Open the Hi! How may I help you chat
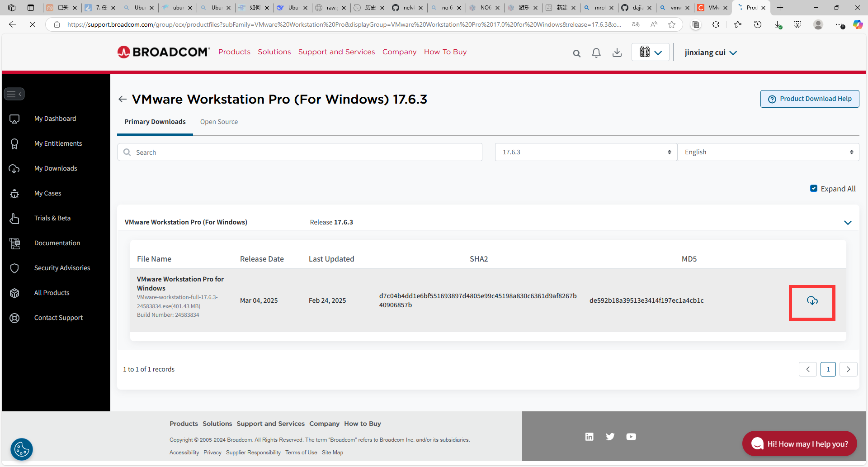The image size is (868, 467). 800,444
